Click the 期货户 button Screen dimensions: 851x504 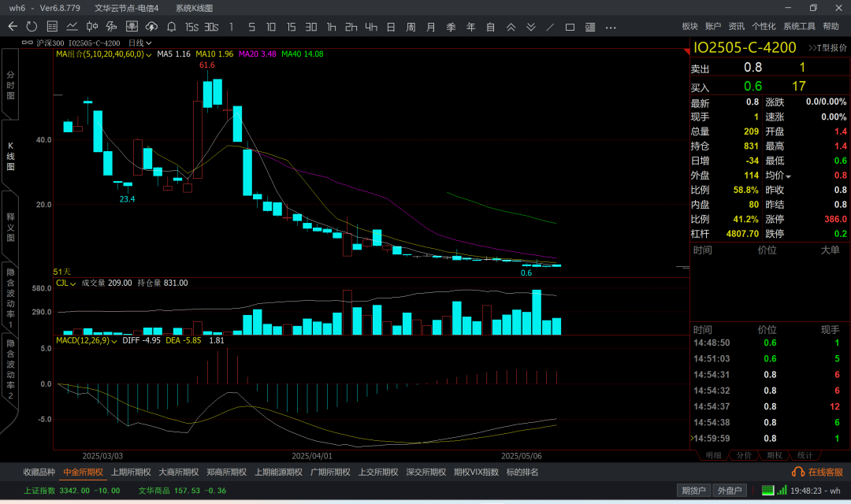694,491
